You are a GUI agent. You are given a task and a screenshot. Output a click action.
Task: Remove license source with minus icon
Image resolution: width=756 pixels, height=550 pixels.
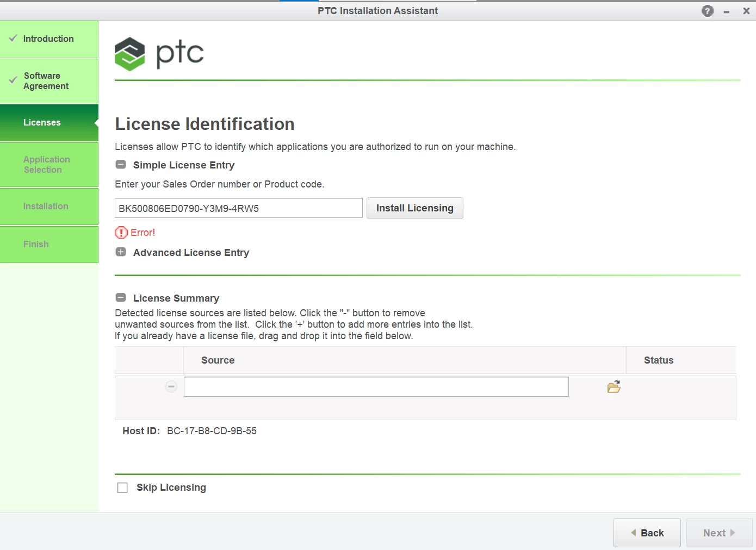[x=171, y=387]
